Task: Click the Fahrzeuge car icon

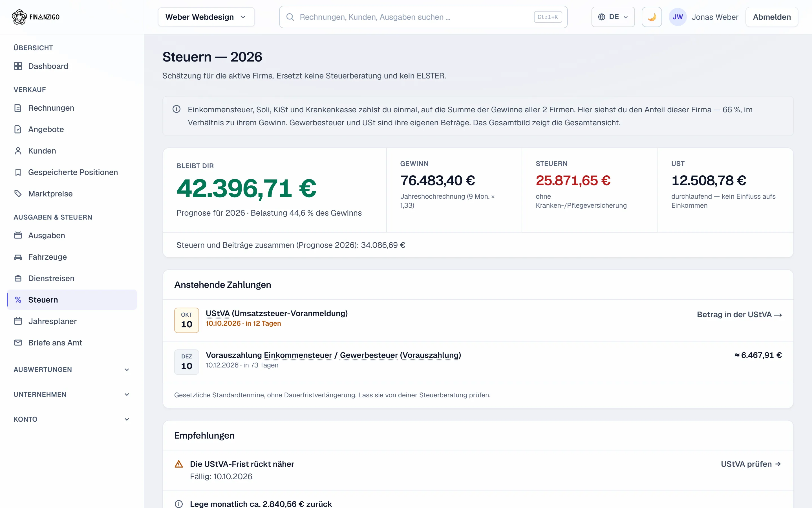Action: tap(18, 257)
